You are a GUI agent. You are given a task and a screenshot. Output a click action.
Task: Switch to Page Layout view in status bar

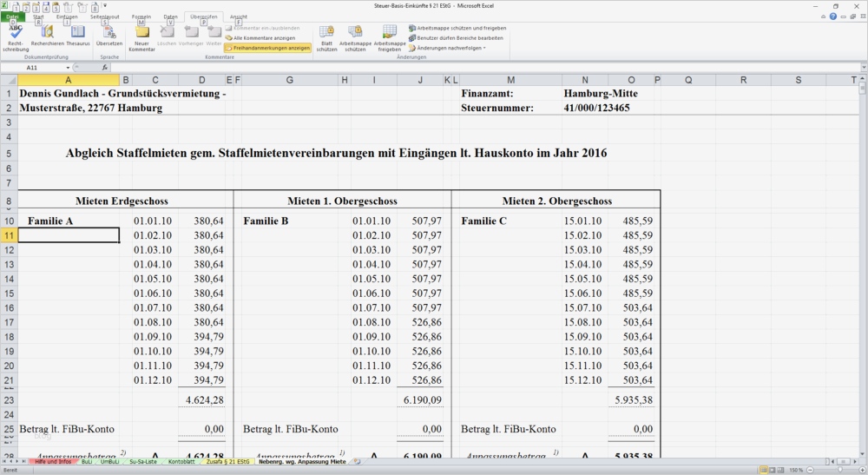point(773,470)
